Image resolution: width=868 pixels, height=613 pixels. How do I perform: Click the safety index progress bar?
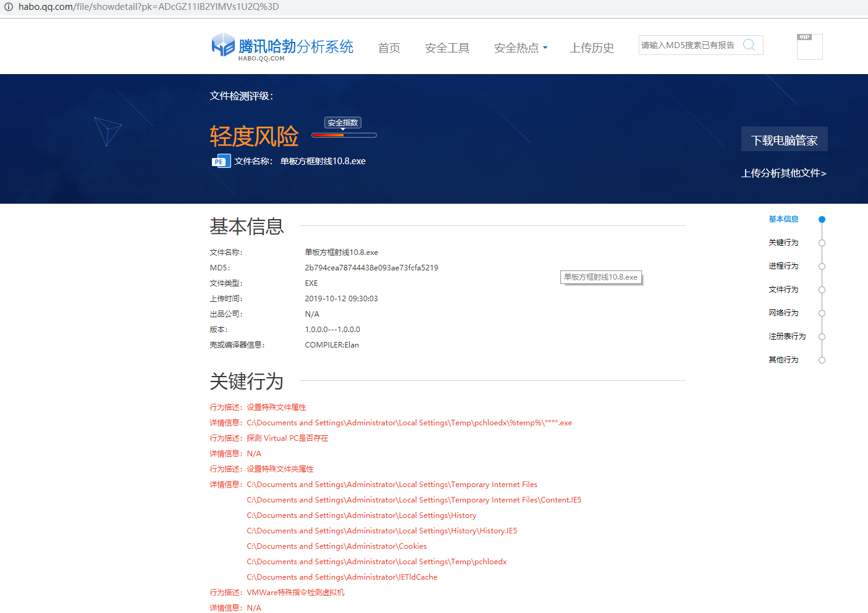click(344, 135)
